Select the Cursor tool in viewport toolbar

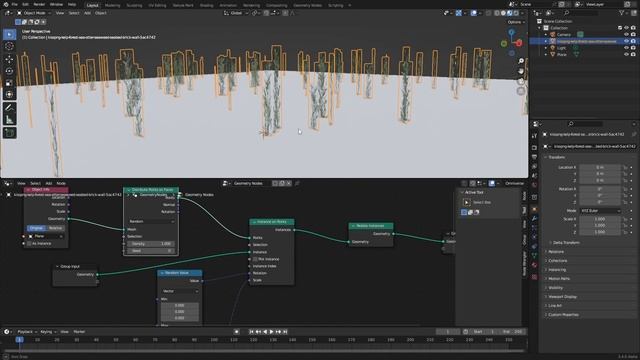tap(9, 46)
